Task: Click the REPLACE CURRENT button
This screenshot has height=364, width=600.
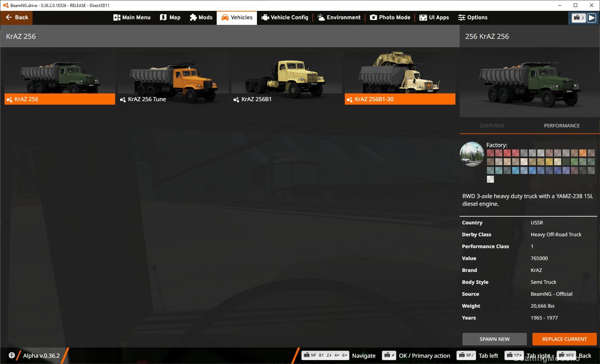Action: [565, 339]
